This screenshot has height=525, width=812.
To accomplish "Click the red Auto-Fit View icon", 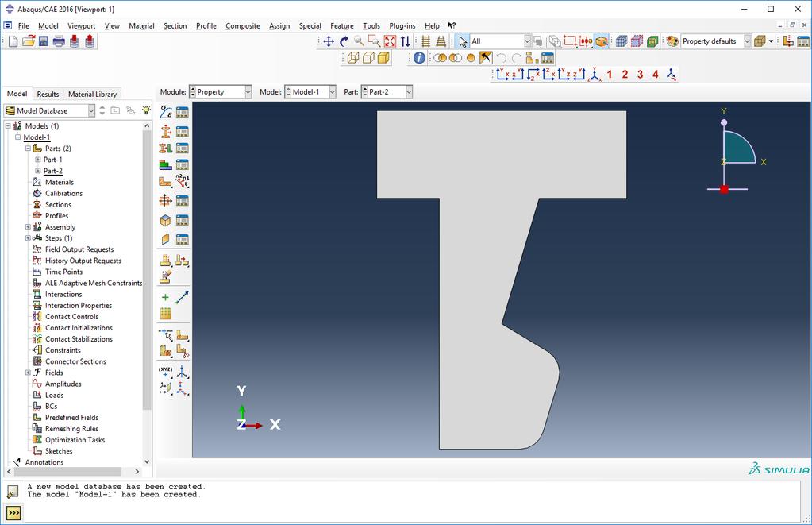I will tap(390, 41).
